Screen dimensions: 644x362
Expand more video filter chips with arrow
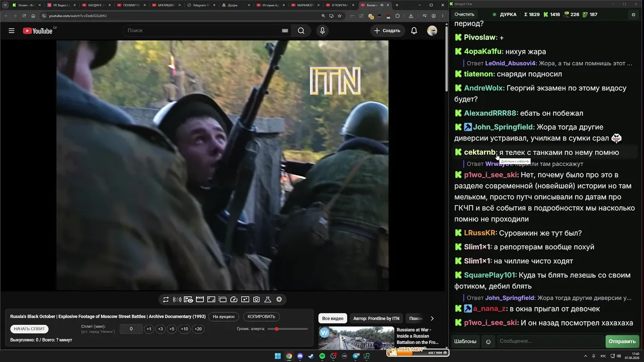click(x=432, y=318)
